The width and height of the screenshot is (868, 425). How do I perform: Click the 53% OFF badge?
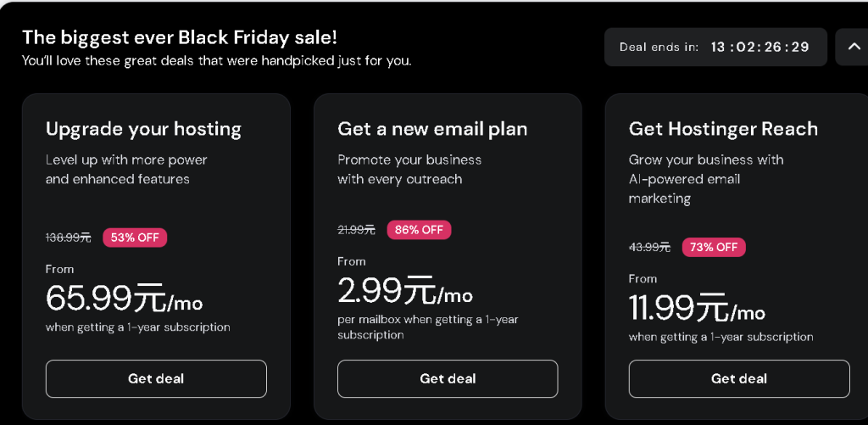pos(135,238)
